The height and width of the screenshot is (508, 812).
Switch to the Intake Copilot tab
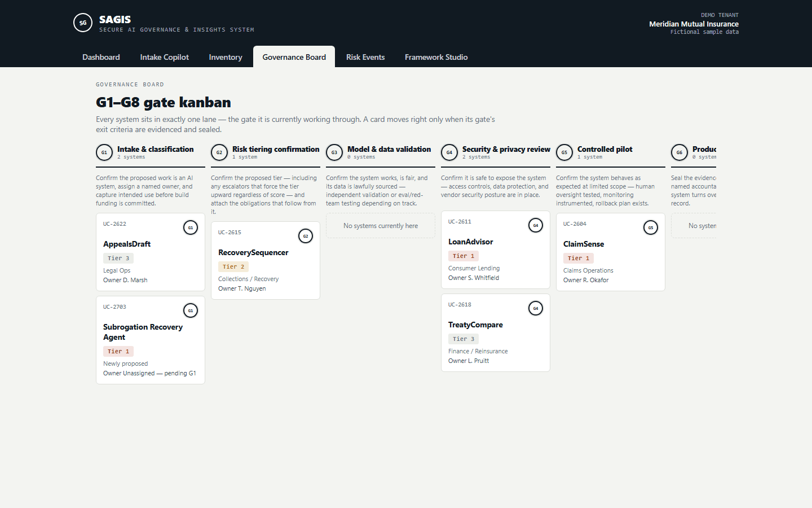(x=165, y=57)
